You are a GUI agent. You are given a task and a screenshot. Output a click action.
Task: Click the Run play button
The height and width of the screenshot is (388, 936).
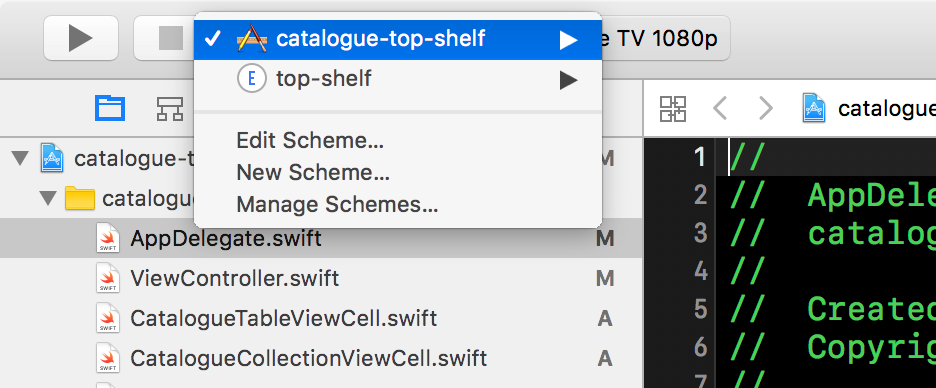click(81, 38)
